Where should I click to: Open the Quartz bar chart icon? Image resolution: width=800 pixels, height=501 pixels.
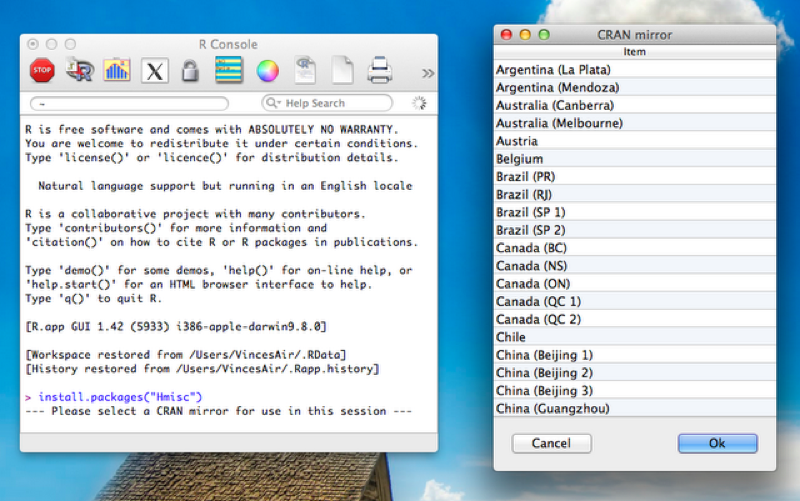pos(117,70)
